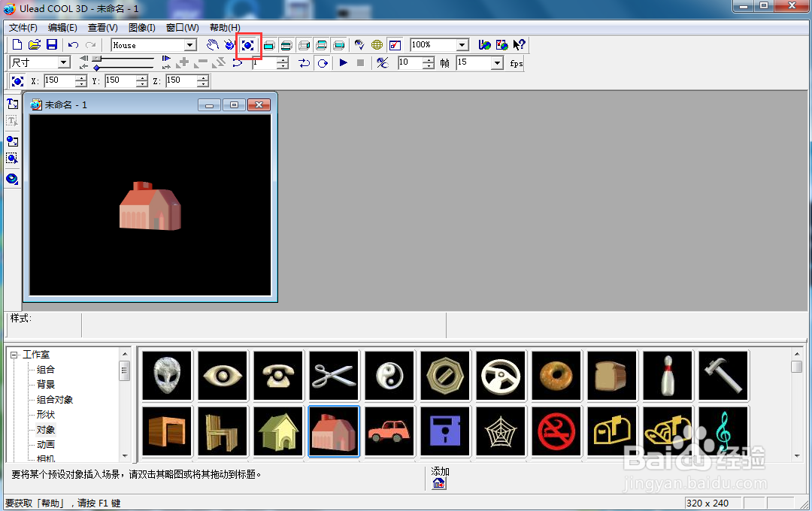Click the first globe icon beside zoom

point(484,45)
